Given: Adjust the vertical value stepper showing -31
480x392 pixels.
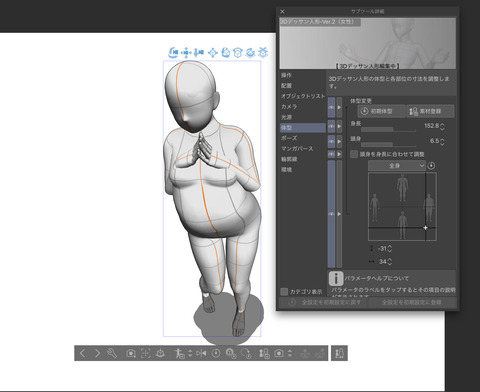Looking at the screenshot, I should click(390, 249).
